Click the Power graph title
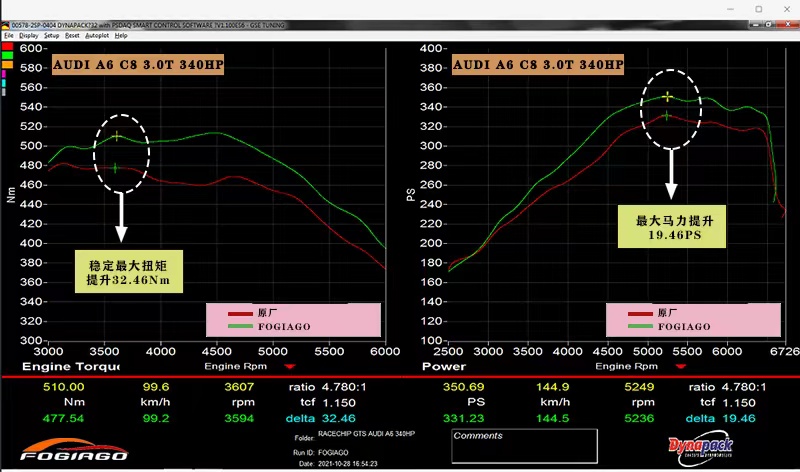This screenshot has width=800, height=472. (x=444, y=366)
